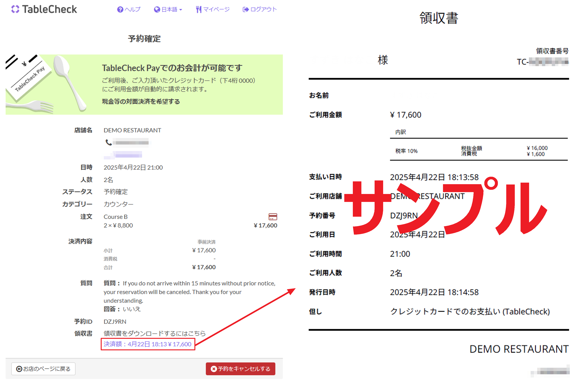
Task: Click 領収書をダウンロードするにはこちら text
Action: [x=155, y=333]
